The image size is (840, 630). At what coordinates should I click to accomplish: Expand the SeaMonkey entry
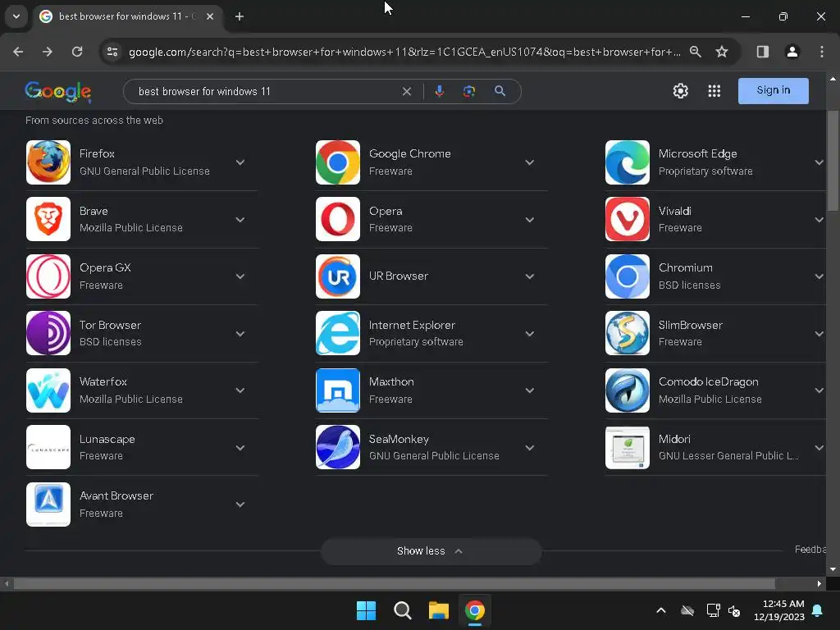[x=530, y=448]
